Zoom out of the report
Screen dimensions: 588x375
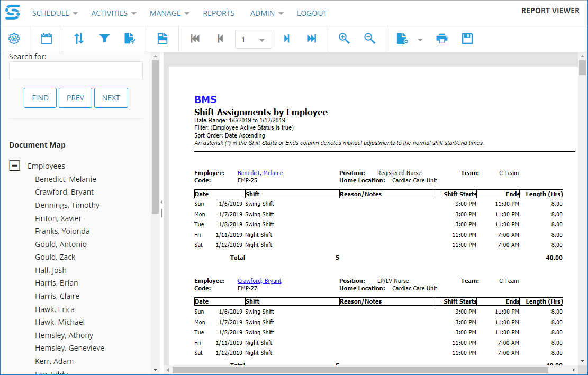tap(369, 39)
